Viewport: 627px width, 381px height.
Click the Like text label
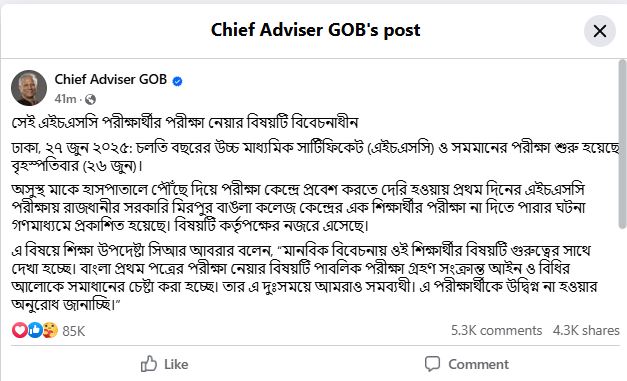176,364
